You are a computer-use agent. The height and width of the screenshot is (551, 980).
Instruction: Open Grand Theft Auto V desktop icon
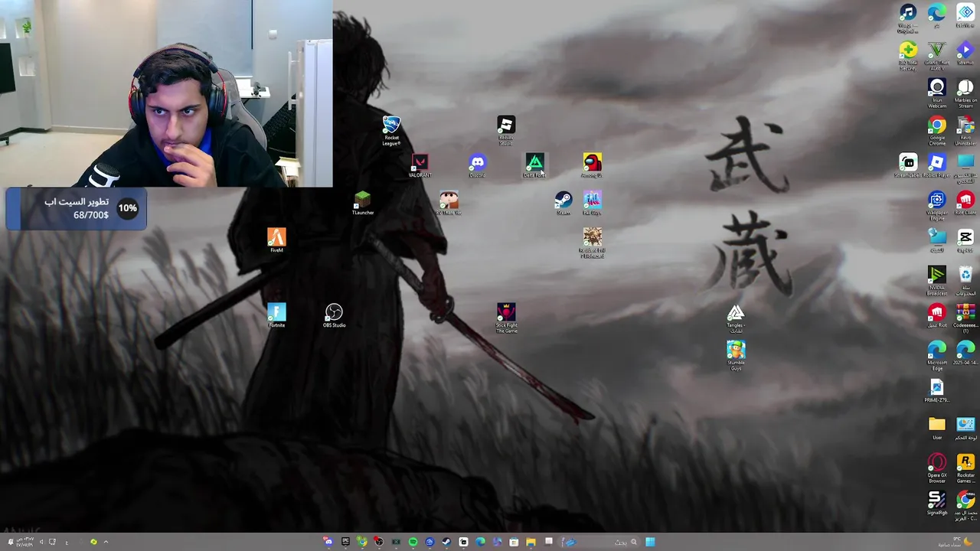(x=937, y=57)
